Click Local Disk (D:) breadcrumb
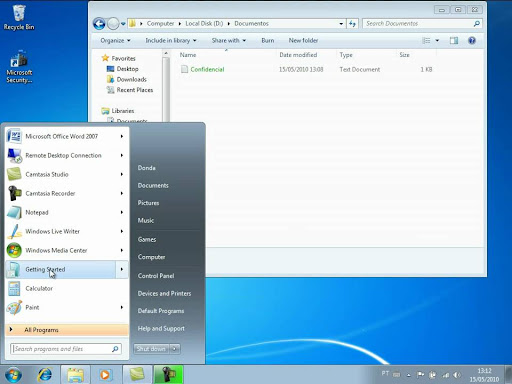Viewport: 512px width, 384px height. (204, 24)
